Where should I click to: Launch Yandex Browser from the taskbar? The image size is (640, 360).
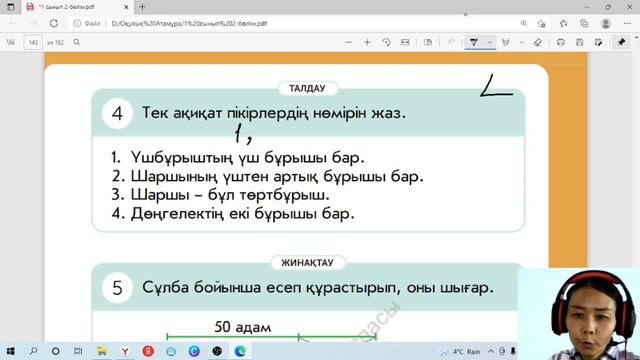pos(125,351)
